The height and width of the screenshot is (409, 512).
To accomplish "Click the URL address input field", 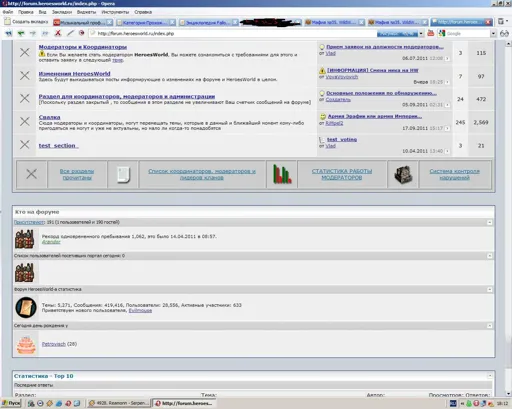I will coord(233,34).
